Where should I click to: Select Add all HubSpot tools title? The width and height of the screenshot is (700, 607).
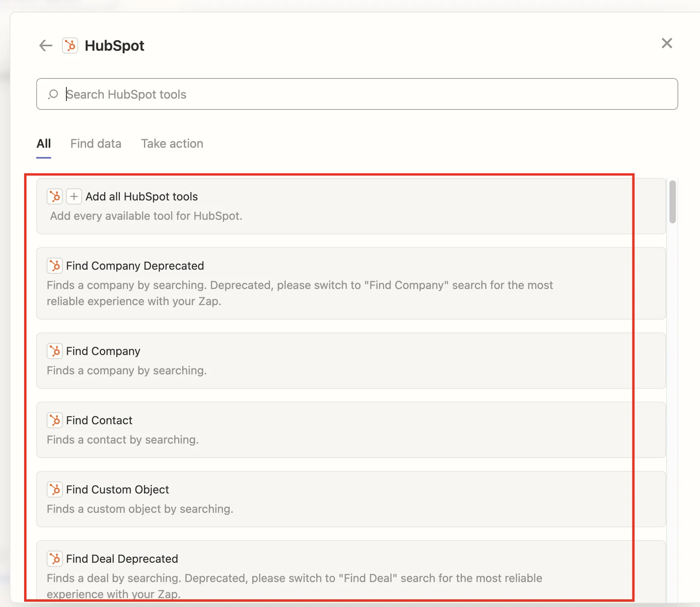[142, 196]
